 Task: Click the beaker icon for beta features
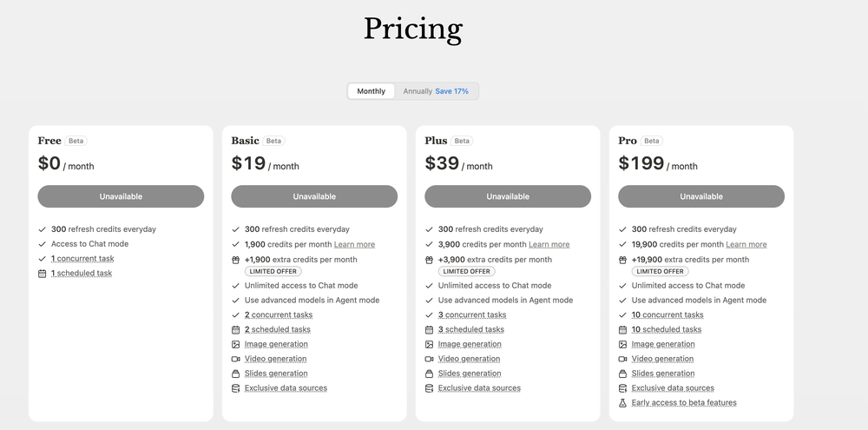tap(622, 403)
